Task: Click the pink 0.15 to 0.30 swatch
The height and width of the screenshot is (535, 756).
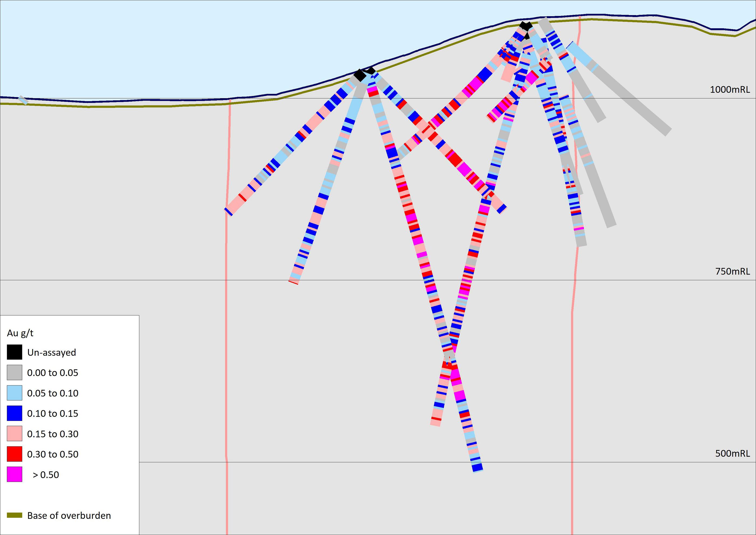Action: click(x=15, y=434)
